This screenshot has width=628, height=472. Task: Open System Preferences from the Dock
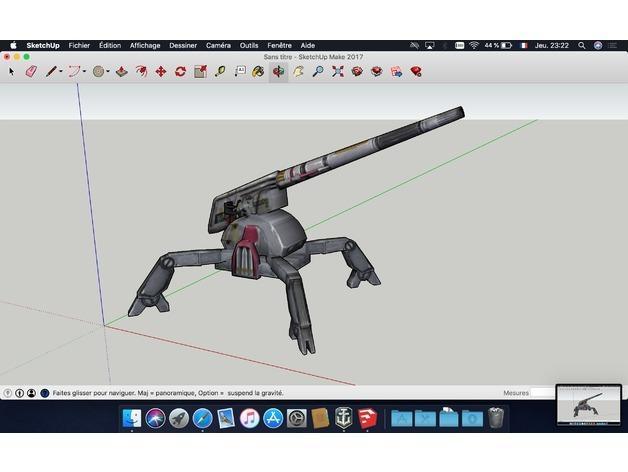pyautogui.click(x=297, y=418)
